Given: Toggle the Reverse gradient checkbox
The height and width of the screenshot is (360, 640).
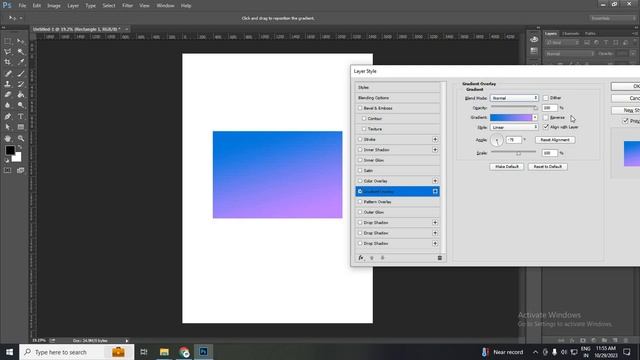Looking at the screenshot, I should tap(546, 118).
